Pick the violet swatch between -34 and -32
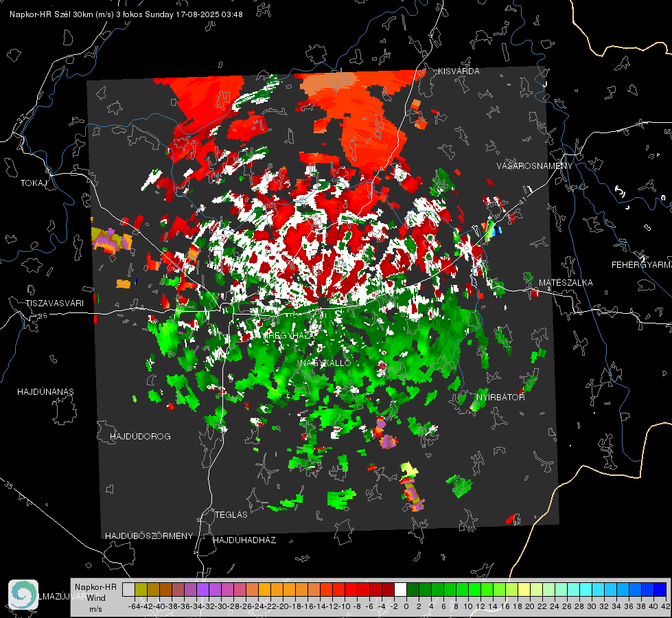The height and width of the screenshot is (618, 672). 202,589
